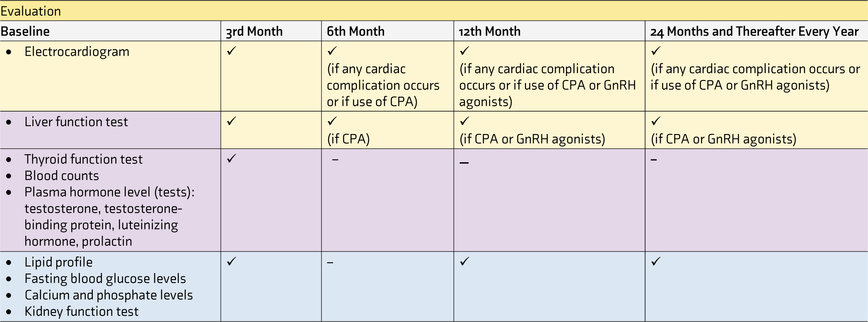Click the Baseline column header
868x322 pixels.
(x=25, y=32)
